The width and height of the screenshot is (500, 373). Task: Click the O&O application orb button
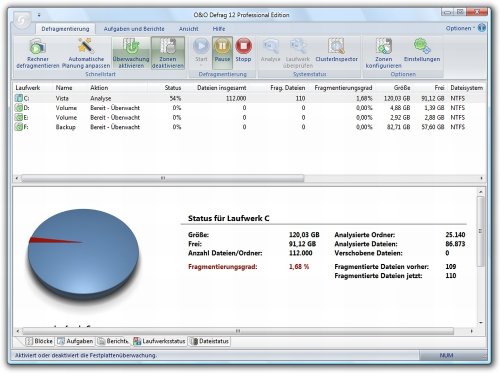22,21
